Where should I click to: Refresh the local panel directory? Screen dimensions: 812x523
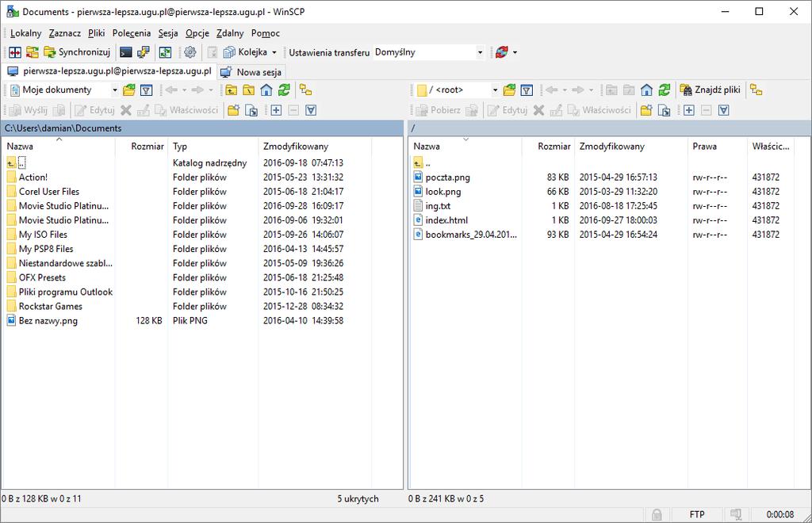click(x=284, y=90)
